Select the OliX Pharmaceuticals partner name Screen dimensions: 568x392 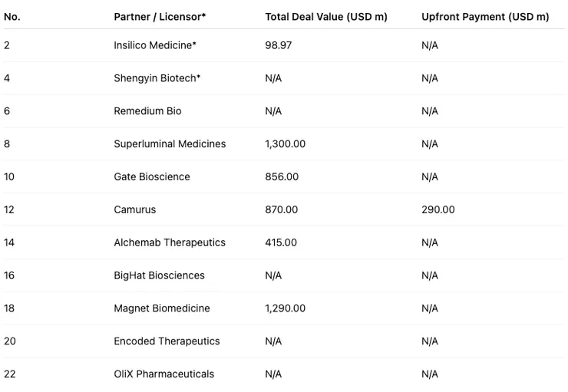(x=163, y=374)
